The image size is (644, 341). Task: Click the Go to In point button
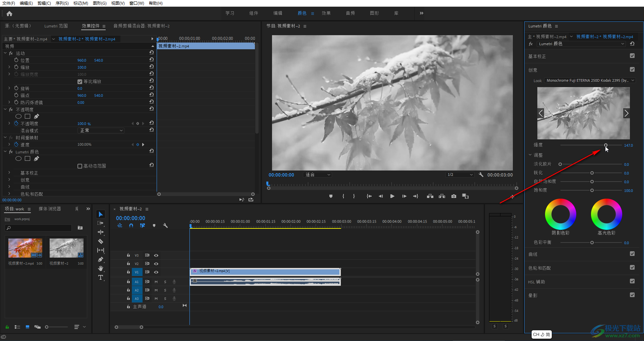[369, 196]
